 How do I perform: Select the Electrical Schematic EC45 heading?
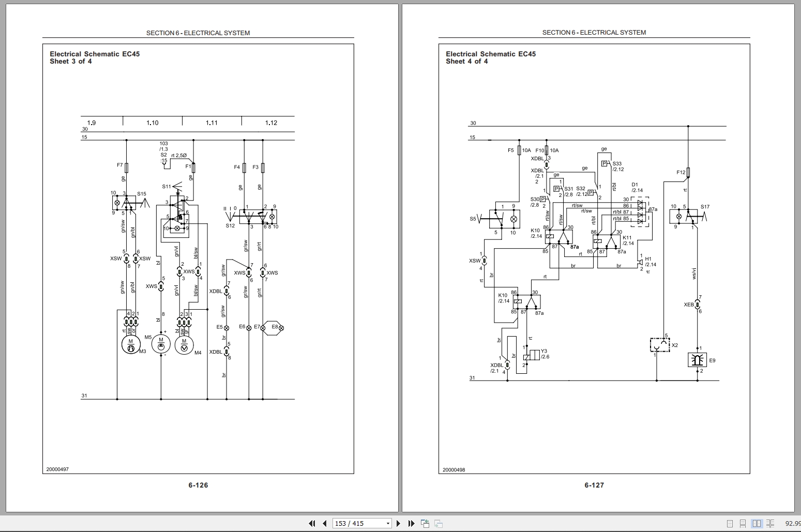click(x=95, y=54)
